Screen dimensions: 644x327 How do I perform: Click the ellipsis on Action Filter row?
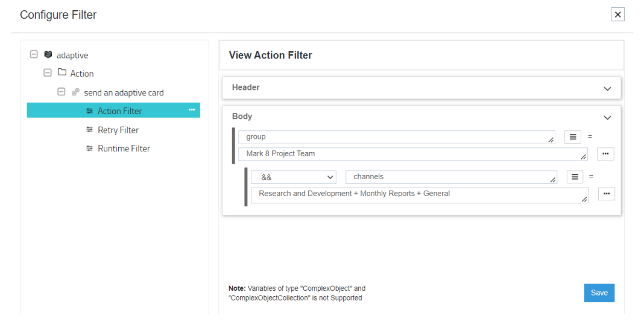[x=192, y=110]
